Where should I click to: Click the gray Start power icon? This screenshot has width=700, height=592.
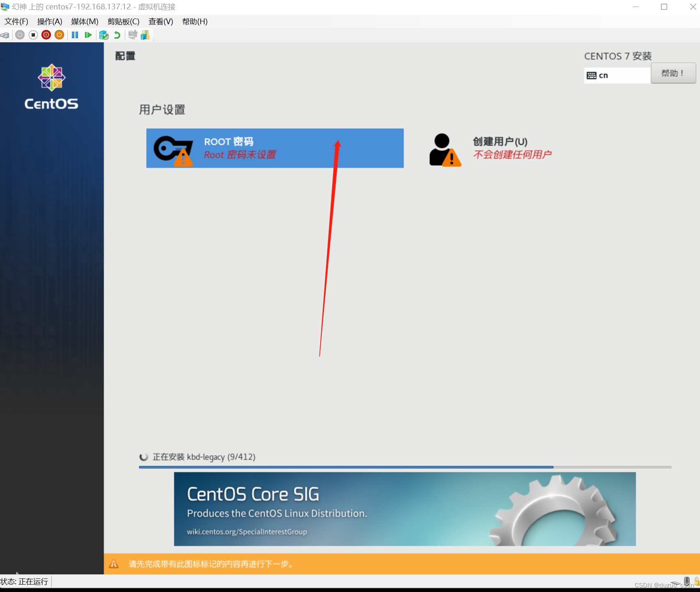(20, 35)
